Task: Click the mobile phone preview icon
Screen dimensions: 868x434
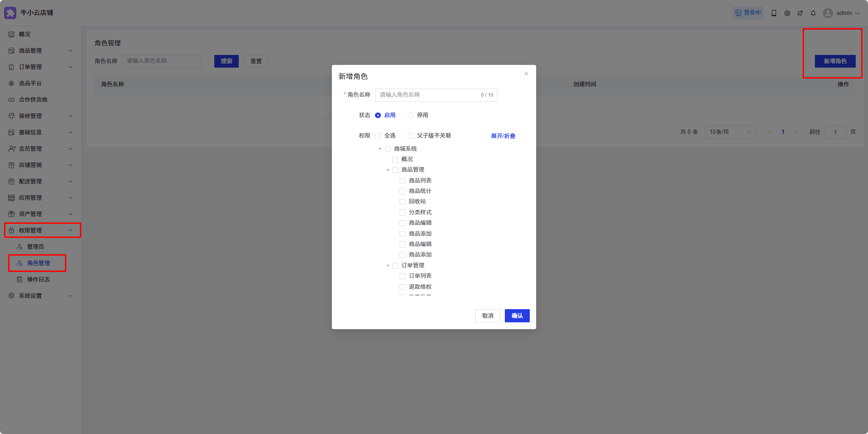Action: click(774, 13)
